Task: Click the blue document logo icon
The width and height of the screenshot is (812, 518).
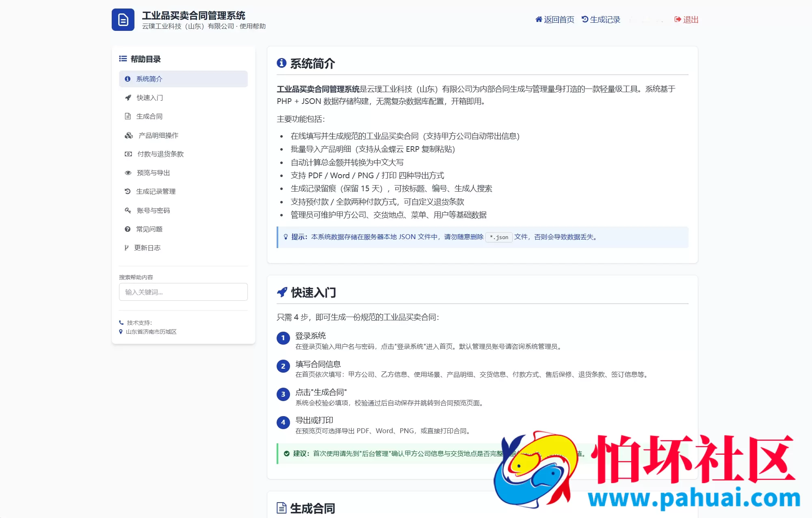Action: [x=123, y=19]
